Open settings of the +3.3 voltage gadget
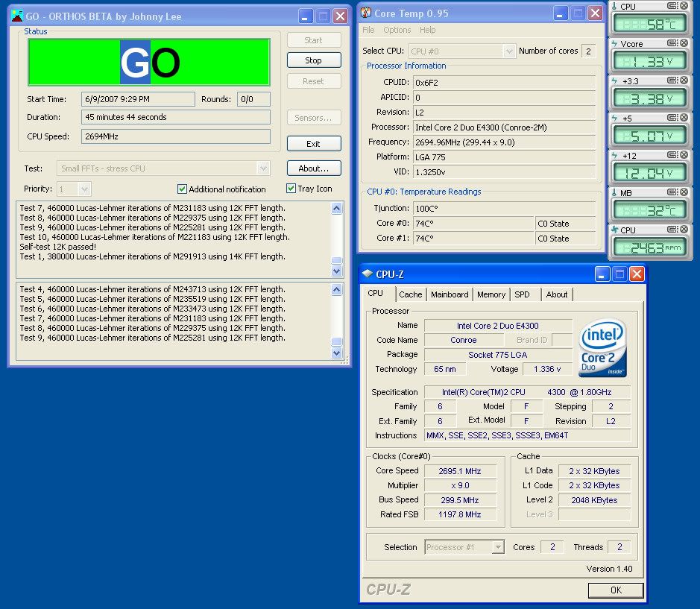Screen dimensions: 700x609 pyautogui.click(x=672, y=80)
